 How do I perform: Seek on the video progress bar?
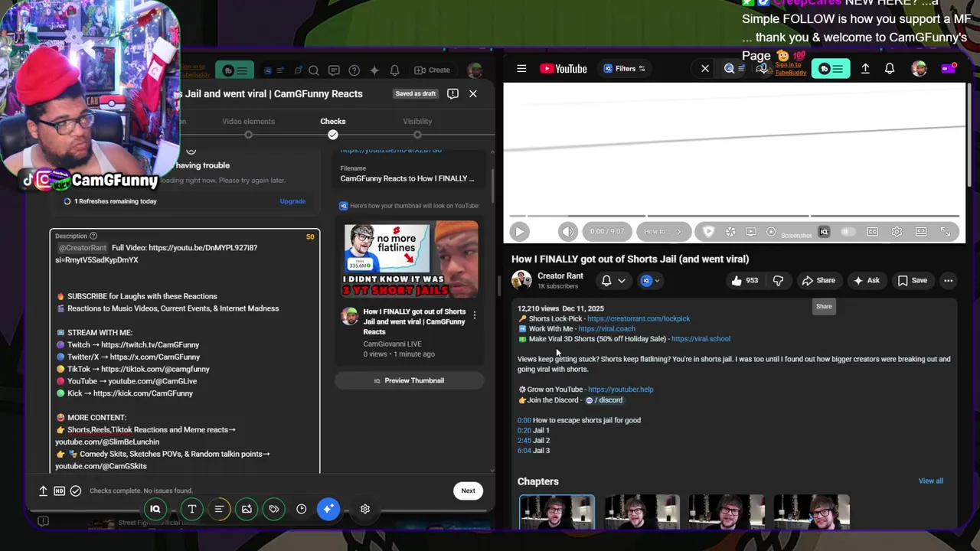click(734, 216)
